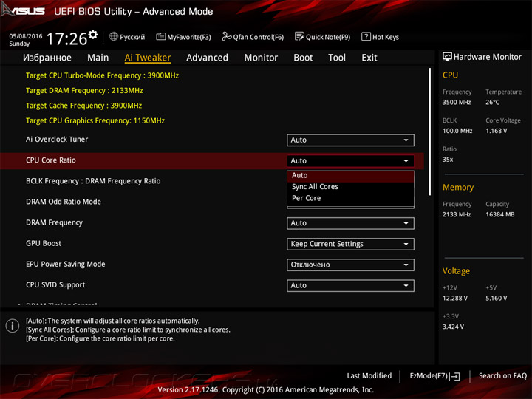
Task: Open EPU Power Saving Mode dropdown
Action: (x=350, y=265)
